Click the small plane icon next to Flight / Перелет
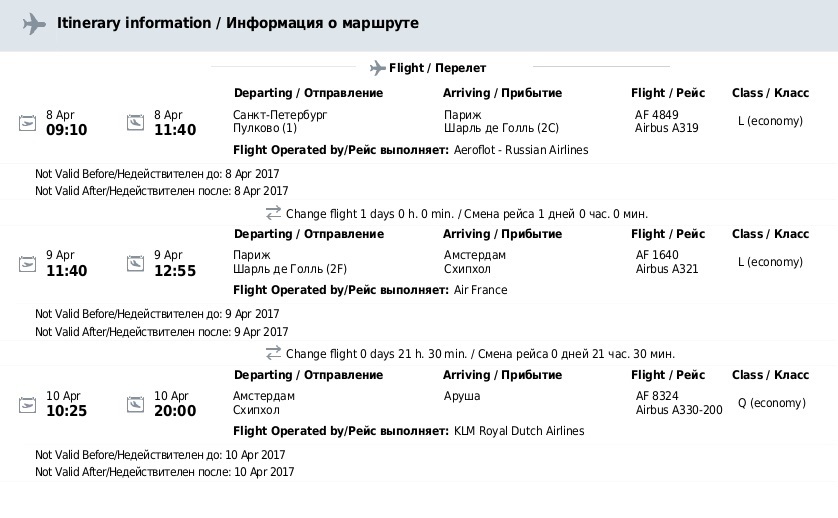Screen dimensions: 838x518 tap(377, 68)
